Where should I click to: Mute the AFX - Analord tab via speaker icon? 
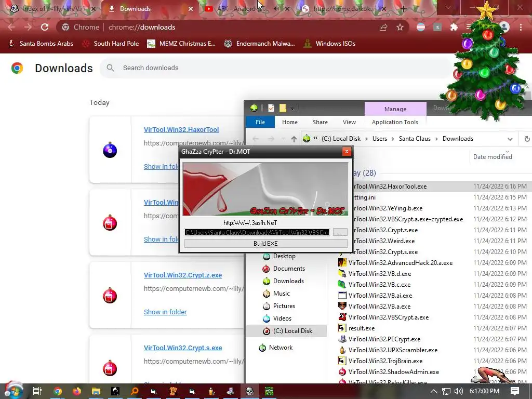pos(276,9)
